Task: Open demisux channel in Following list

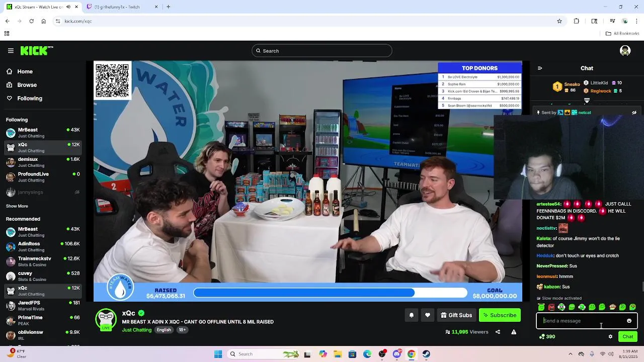Action: pos(43,162)
